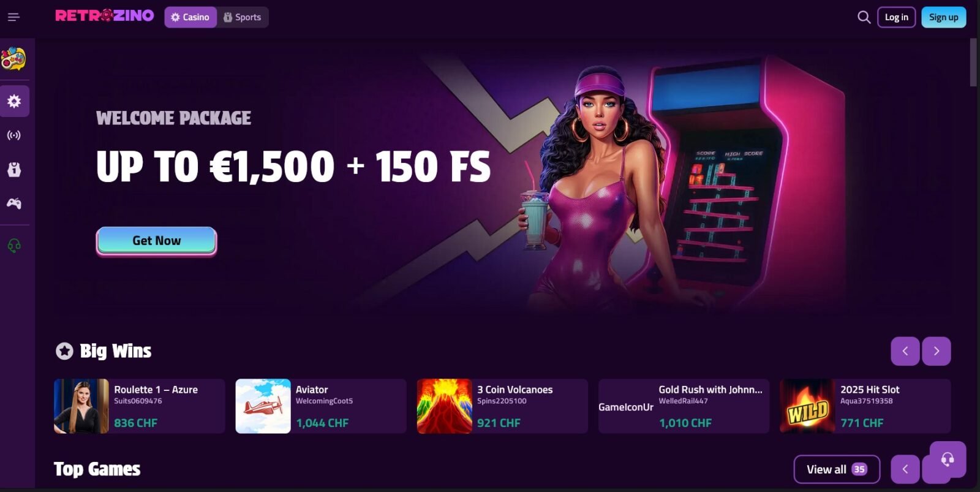This screenshot has width=980, height=492.
Task: Open the Aviator big win thumbnail
Action: (263, 406)
